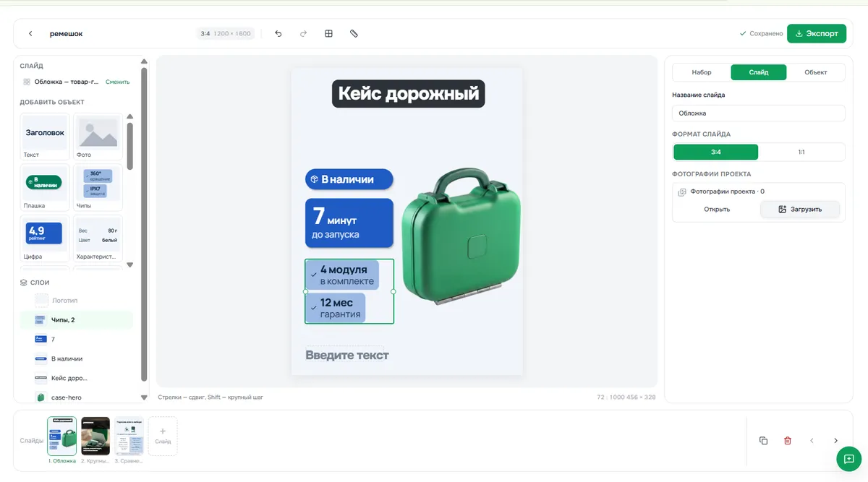Choose the 1:1 slide format
868x482 pixels.
(801, 152)
